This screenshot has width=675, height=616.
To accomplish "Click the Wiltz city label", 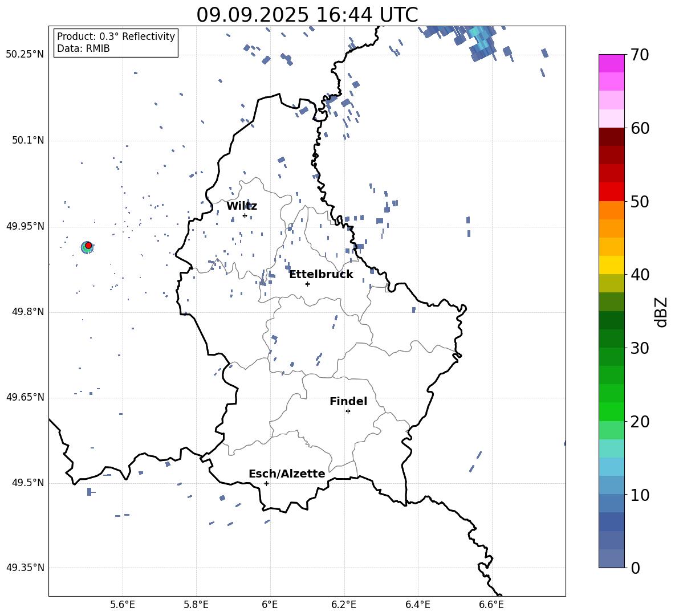I will pyautogui.click(x=242, y=206).
